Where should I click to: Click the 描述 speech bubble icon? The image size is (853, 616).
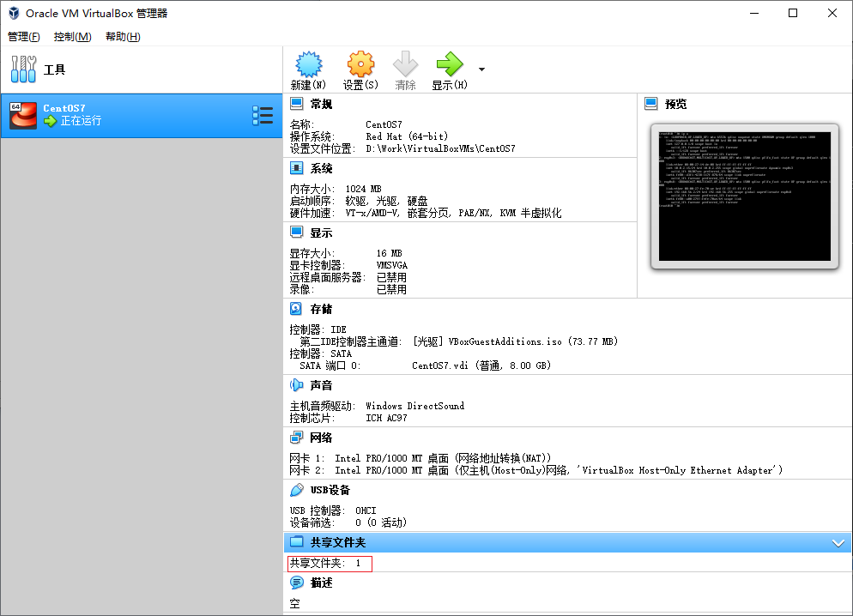296,583
